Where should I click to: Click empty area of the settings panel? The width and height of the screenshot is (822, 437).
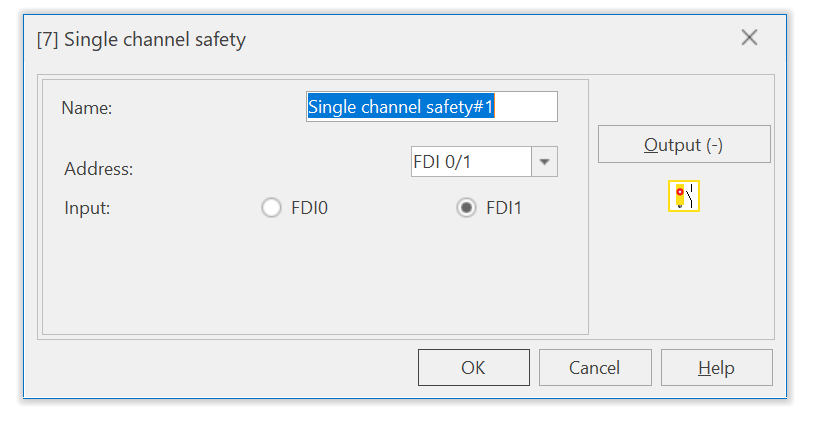pos(315,278)
